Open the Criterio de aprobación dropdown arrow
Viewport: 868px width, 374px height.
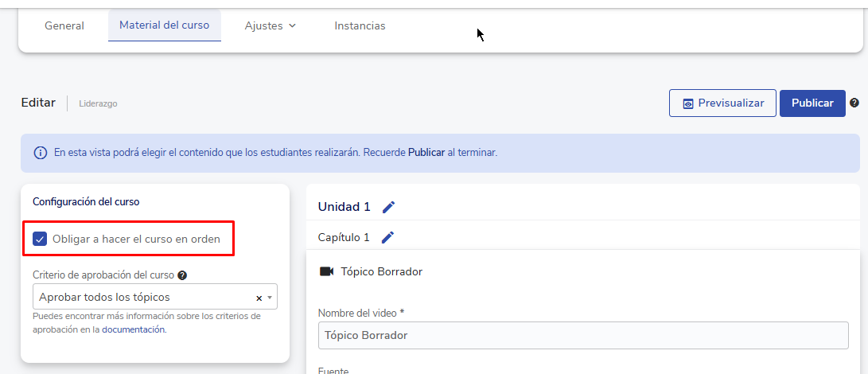coord(271,298)
